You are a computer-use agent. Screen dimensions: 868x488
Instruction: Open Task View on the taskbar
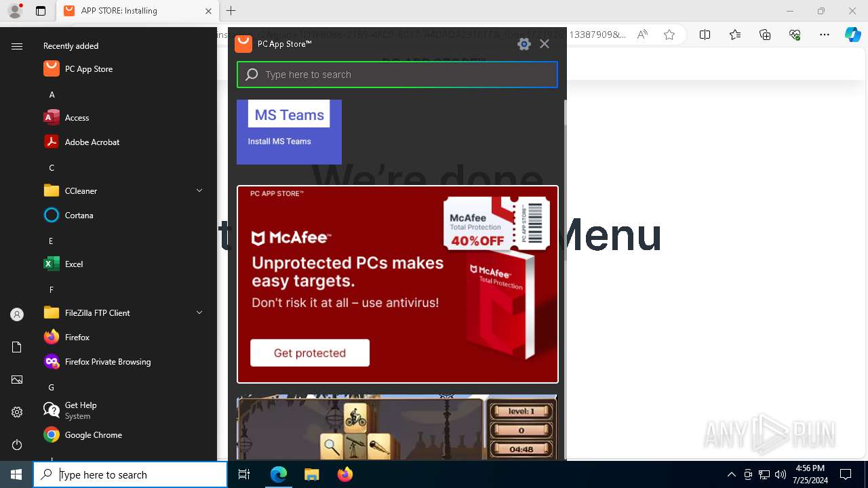pos(244,474)
